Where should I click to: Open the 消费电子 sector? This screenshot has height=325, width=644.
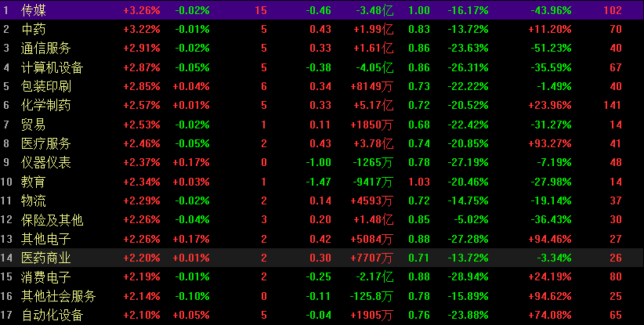click(45, 276)
